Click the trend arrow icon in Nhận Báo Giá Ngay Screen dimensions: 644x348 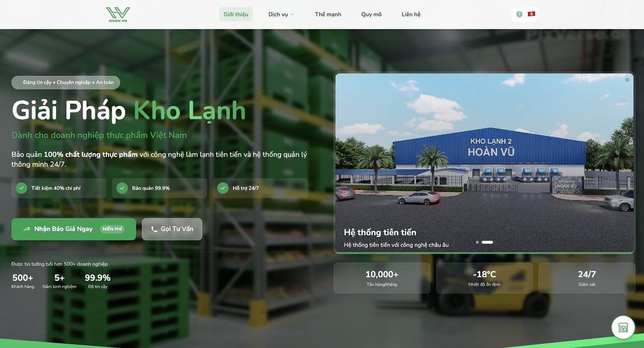[x=27, y=229]
